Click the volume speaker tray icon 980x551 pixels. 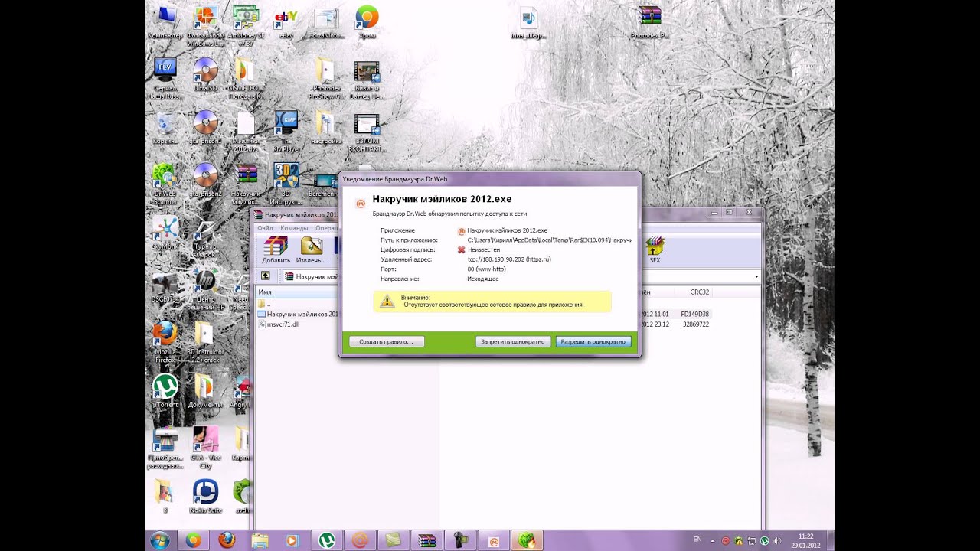776,540
